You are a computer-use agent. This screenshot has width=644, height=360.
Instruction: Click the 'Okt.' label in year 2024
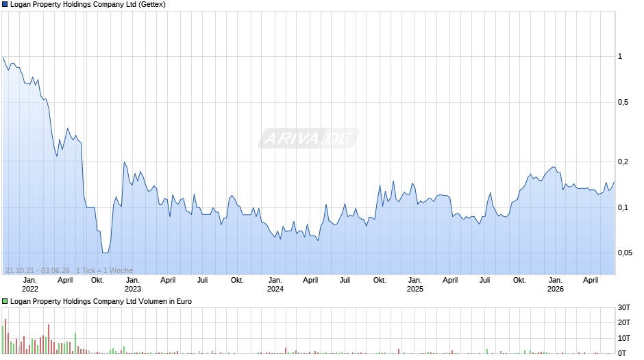tap(380, 281)
